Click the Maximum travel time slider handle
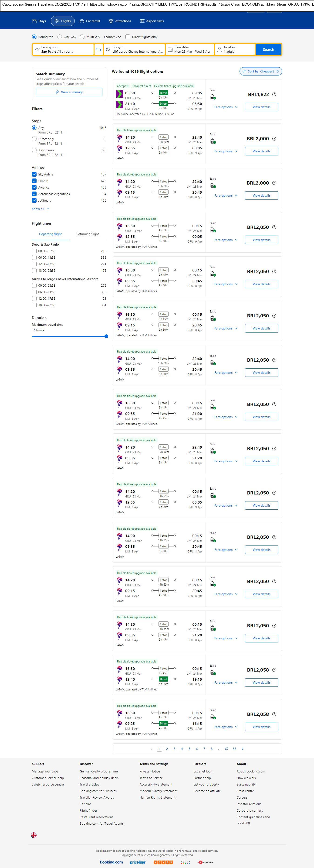This screenshot has width=314, height=868. (x=106, y=336)
